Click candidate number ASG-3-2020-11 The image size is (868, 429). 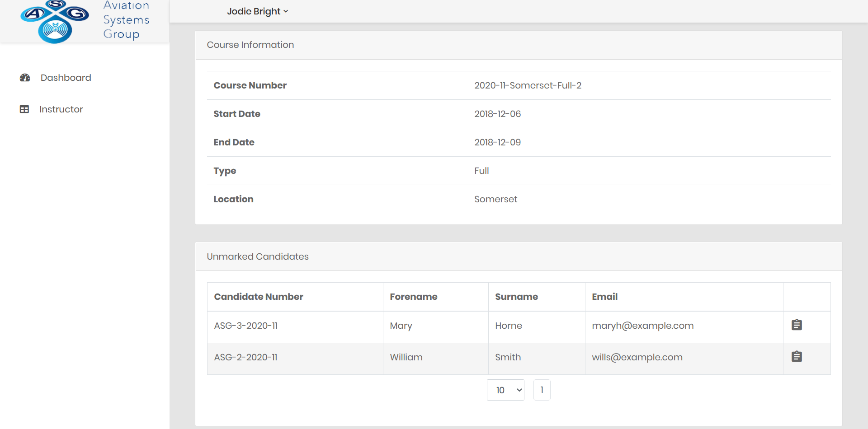click(245, 326)
